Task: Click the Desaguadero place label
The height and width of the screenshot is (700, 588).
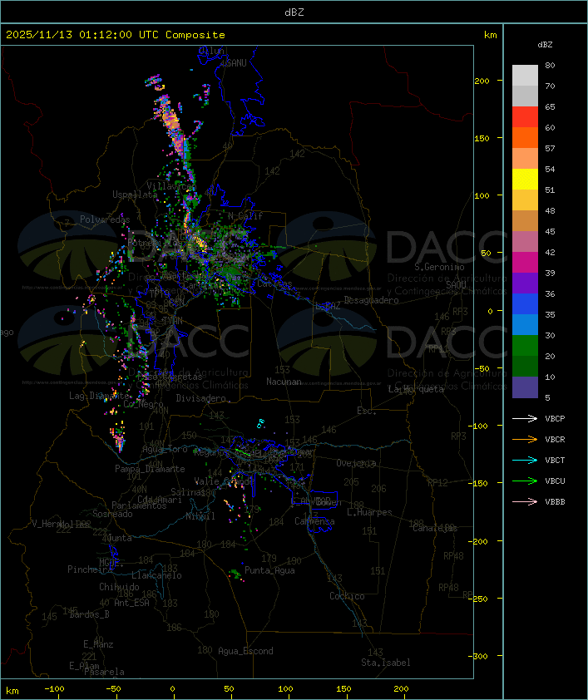Action: point(371,300)
